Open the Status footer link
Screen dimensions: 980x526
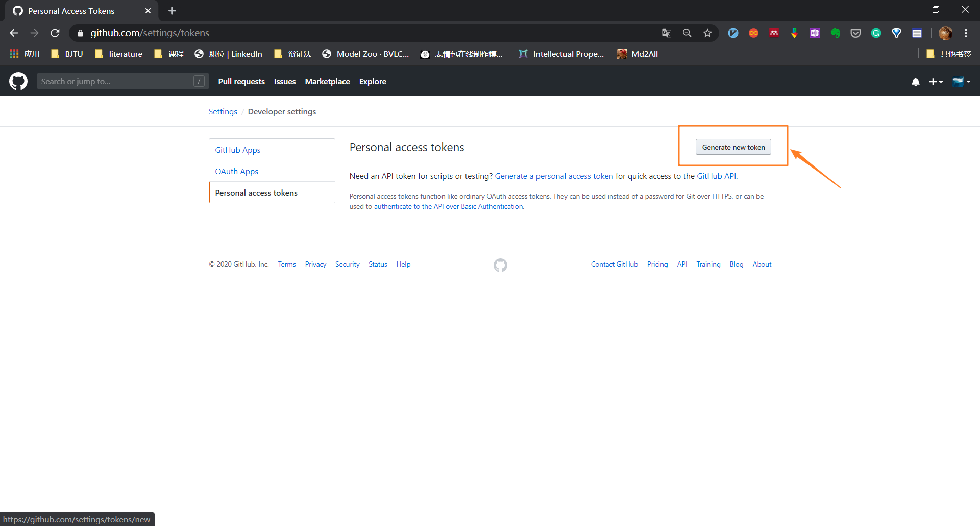click(x=378, y=265)
